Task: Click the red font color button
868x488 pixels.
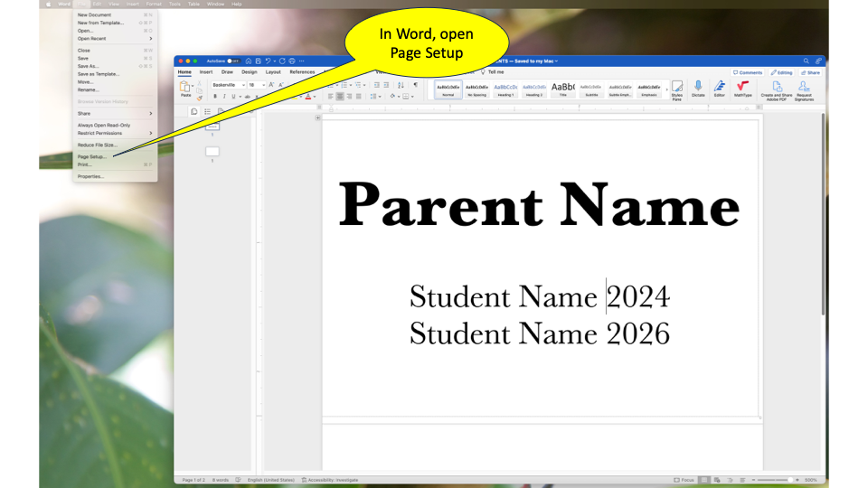Action: pyautogui.click(x=308, y=97)
